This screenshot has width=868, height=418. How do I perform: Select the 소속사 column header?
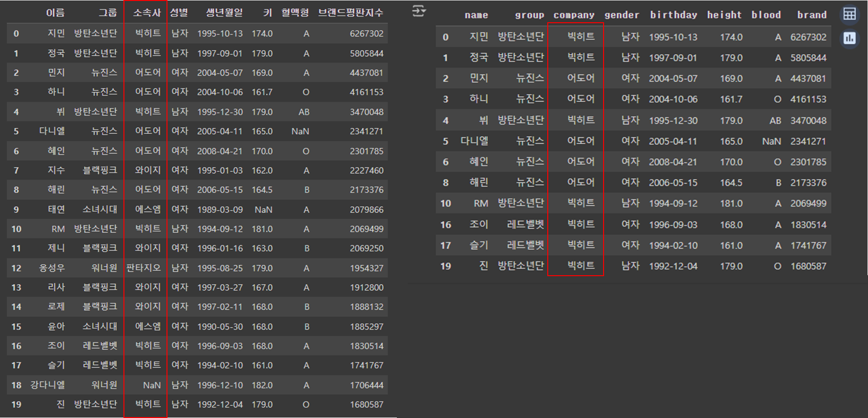[x=147, y=13]
